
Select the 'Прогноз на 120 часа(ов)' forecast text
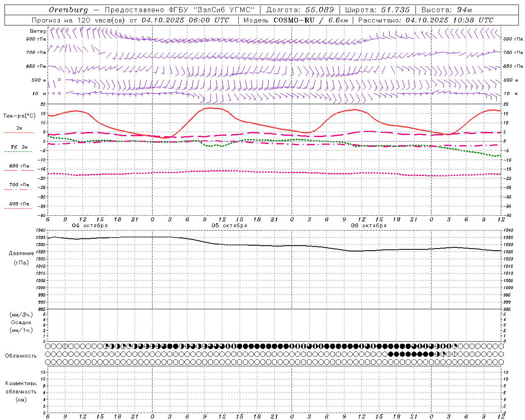point(79,20)
